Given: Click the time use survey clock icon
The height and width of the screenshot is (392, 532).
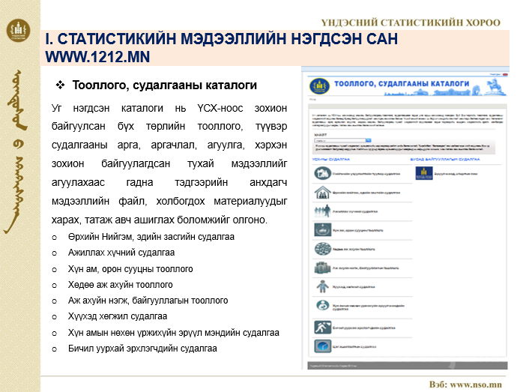Looking at the screenshot, I should point(323,347).
